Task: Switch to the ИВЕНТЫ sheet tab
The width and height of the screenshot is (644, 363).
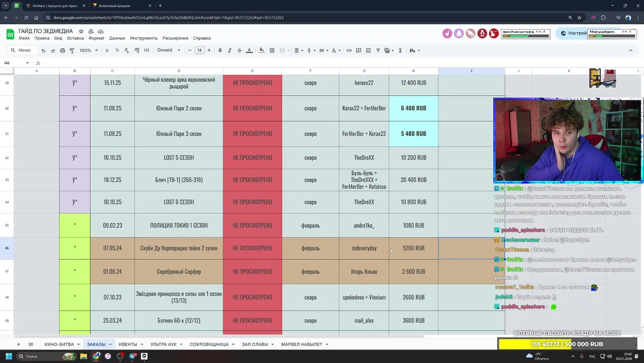Action: tap(128, 344)
